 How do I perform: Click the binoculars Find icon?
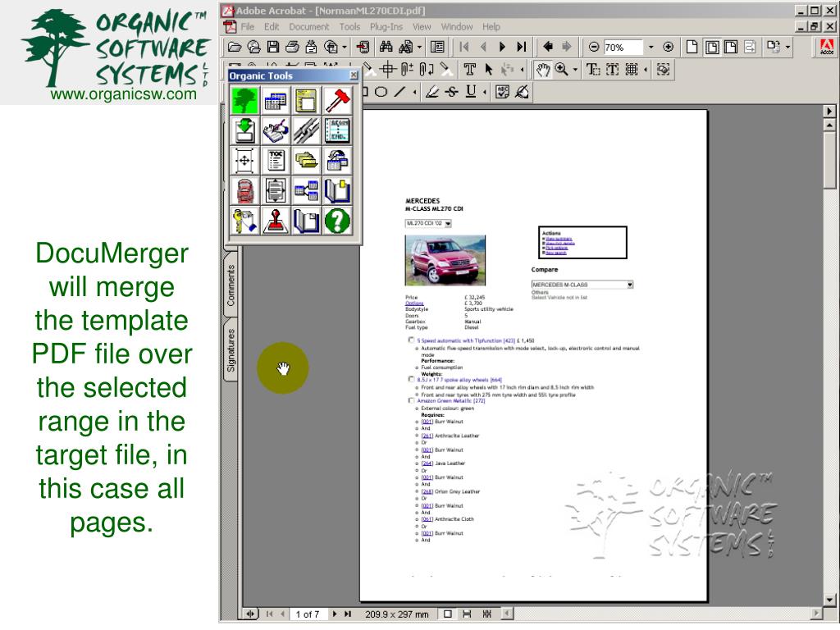(386, 47)
